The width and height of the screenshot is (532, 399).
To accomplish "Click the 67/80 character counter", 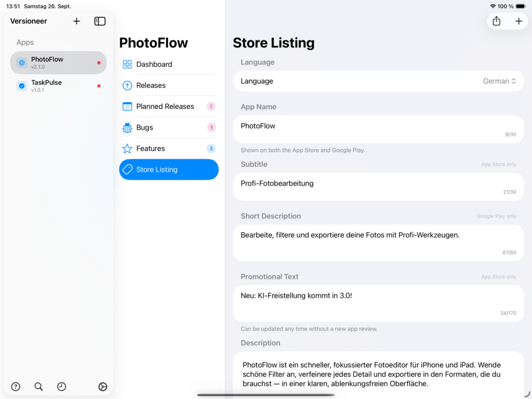I will click(x=509, y=252).
